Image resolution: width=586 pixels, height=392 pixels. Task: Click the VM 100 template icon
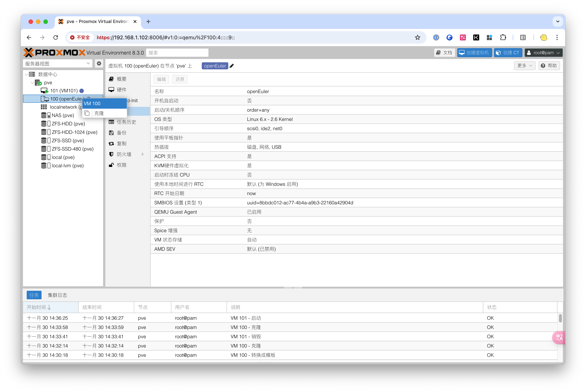[x=45, y=99]
